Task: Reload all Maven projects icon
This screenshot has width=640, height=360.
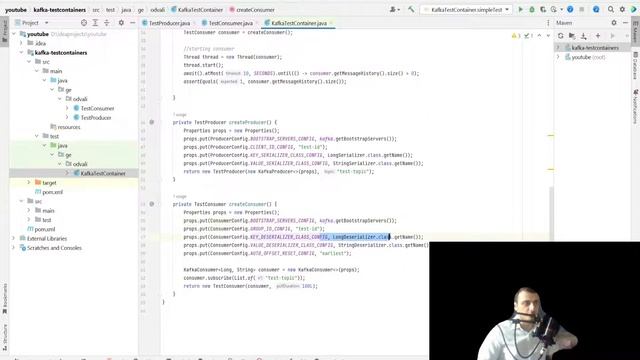Action: [x=560, y=36]
